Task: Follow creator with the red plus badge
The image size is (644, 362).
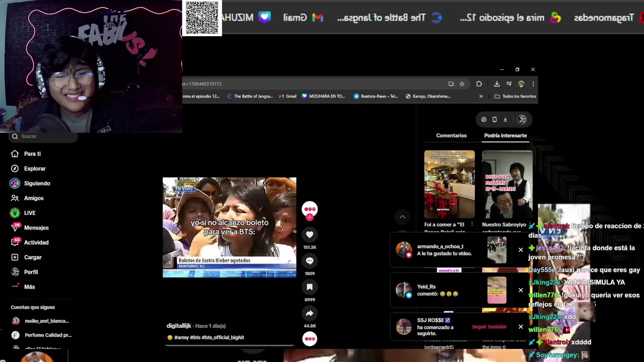Action: [309, 218]
